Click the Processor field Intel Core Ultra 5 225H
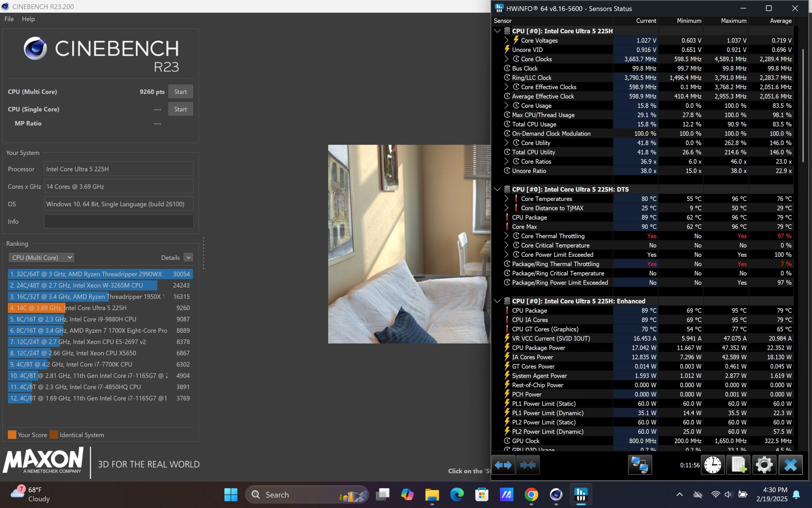 pyautogui.click(x=119, y=169)
